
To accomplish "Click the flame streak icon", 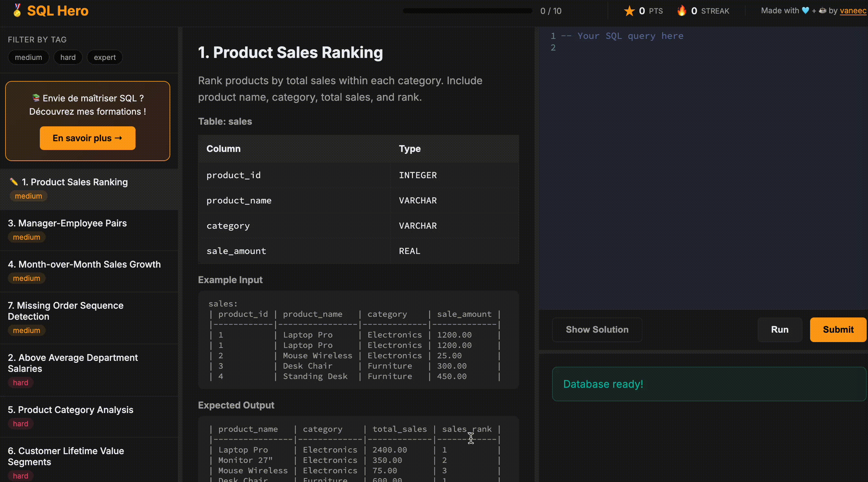I will click(x=681, y=11).
